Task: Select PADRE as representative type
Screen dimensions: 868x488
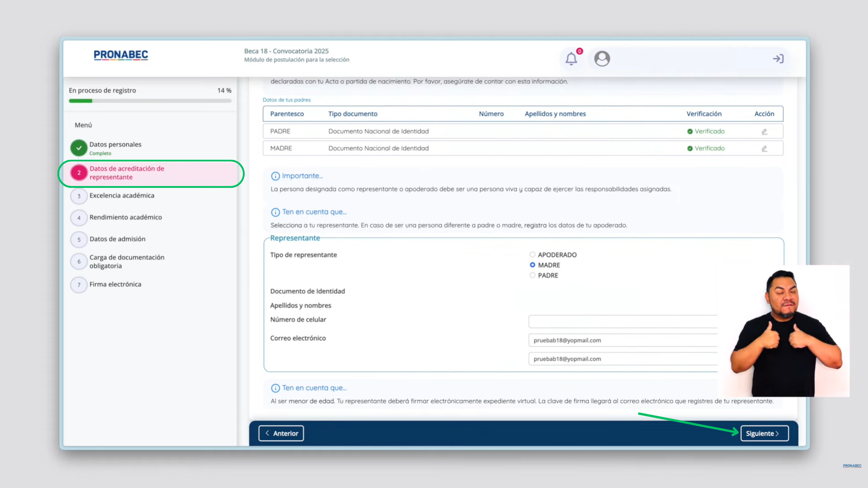Action: (532, 276)
